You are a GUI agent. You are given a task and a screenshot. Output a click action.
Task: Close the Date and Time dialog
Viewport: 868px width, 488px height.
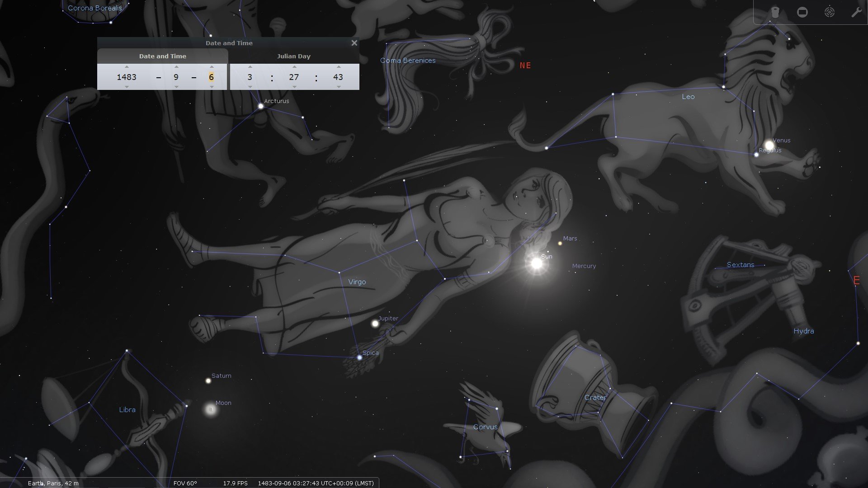(354, 43)
